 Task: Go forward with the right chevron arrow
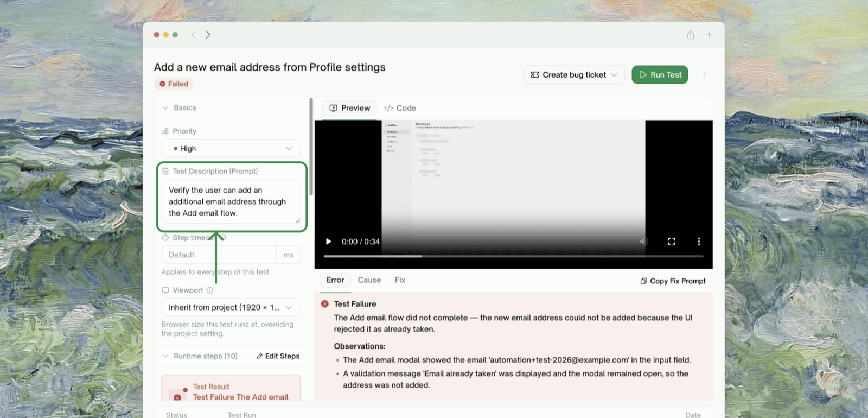coord(208,35)
